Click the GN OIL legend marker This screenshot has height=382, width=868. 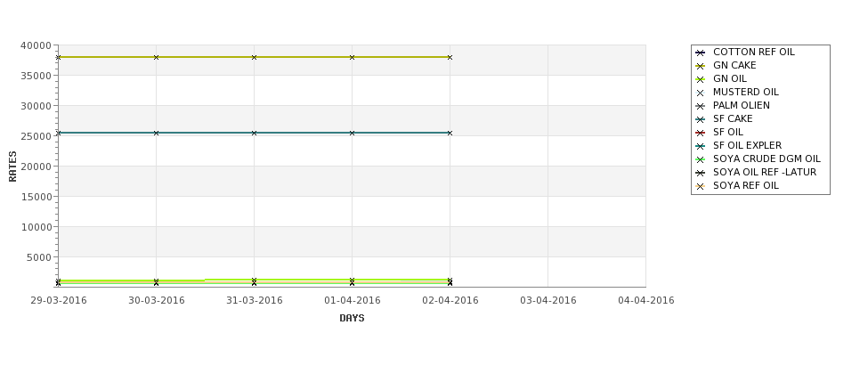700,80
